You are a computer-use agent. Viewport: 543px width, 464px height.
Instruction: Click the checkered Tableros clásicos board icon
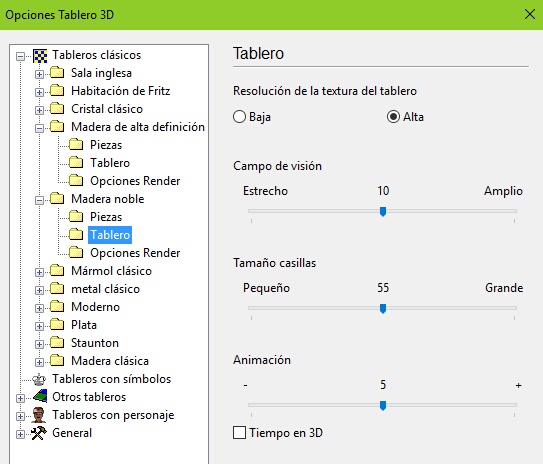pyautogui.click(x=40, y=56)
